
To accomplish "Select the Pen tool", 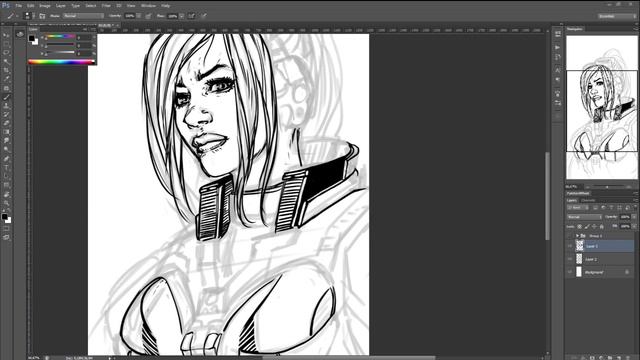I will (6, 158).
